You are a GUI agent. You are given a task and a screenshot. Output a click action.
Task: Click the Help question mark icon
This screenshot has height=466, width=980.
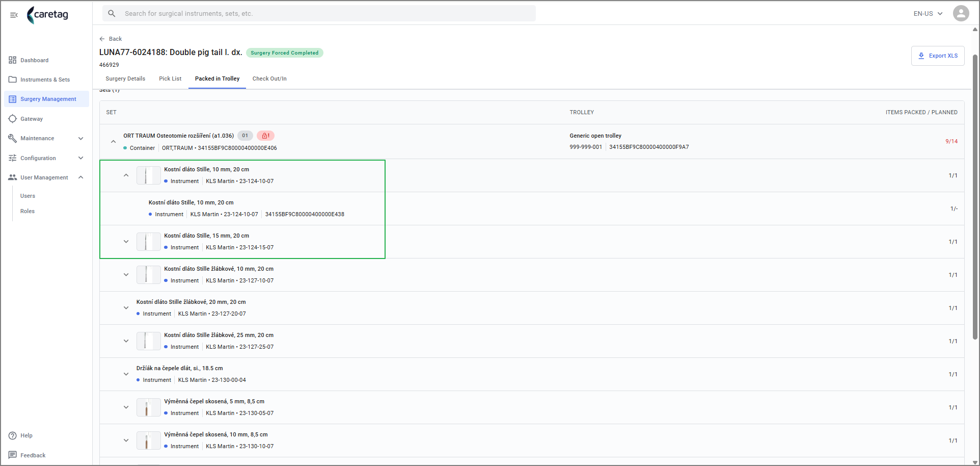point(13,435)
